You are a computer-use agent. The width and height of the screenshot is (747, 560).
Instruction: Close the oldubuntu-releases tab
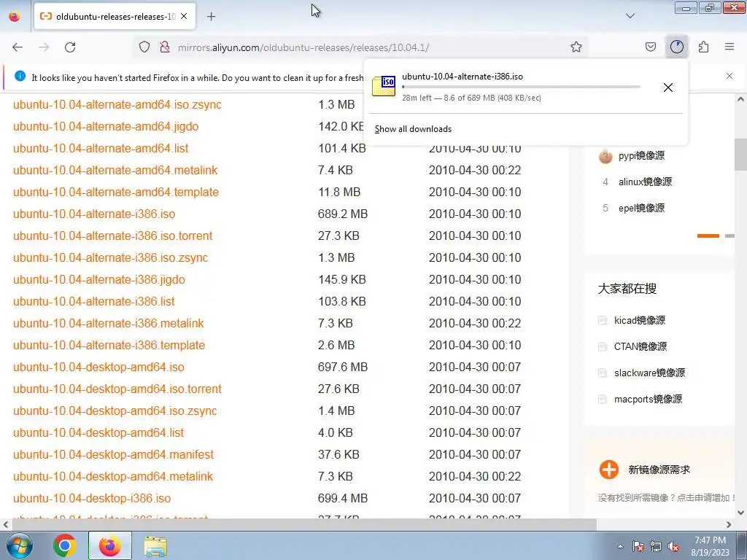[x=184, y=17]
